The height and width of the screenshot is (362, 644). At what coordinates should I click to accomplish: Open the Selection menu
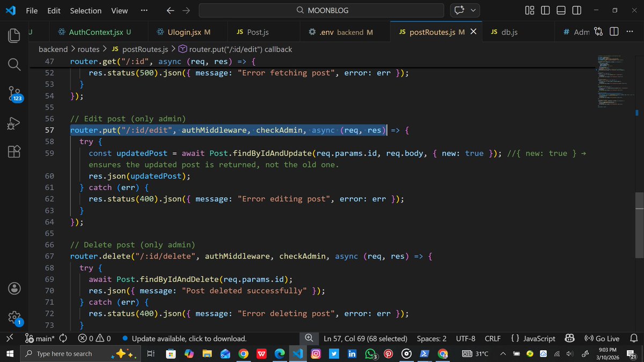pos(86,10)
